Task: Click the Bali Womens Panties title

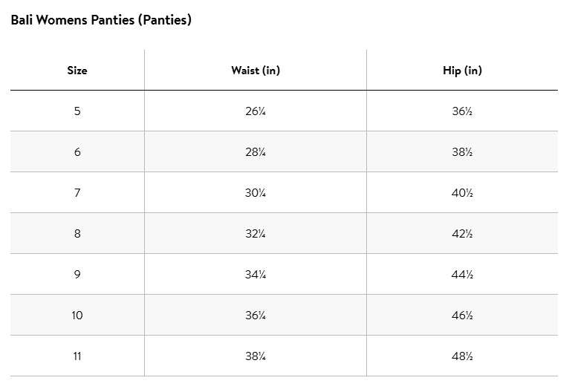Action: click(x=101, y=20)
